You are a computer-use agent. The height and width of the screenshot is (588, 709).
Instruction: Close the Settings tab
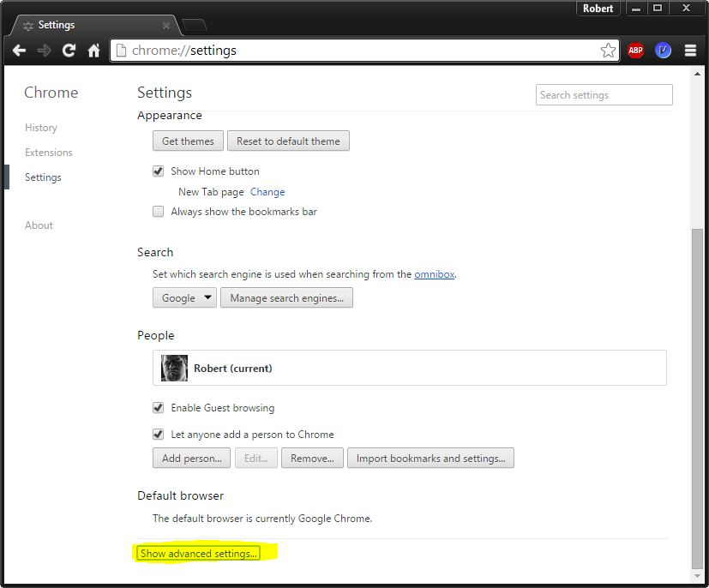pyautogui.click(x=166, y=26)
